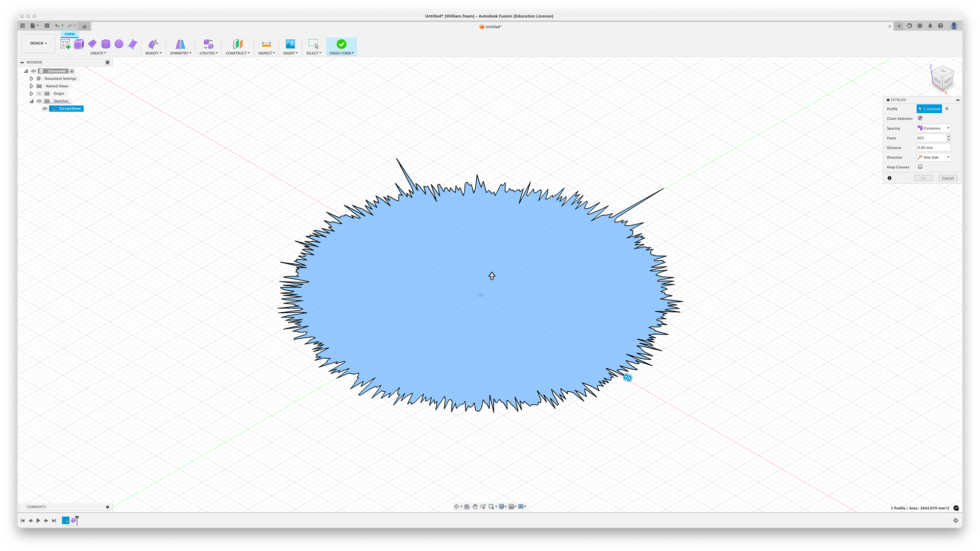Image resolution: width=980 pixels, height=551 pixels.
Task: Click the Utilities convert icon
Action: (x=208, y=44)
